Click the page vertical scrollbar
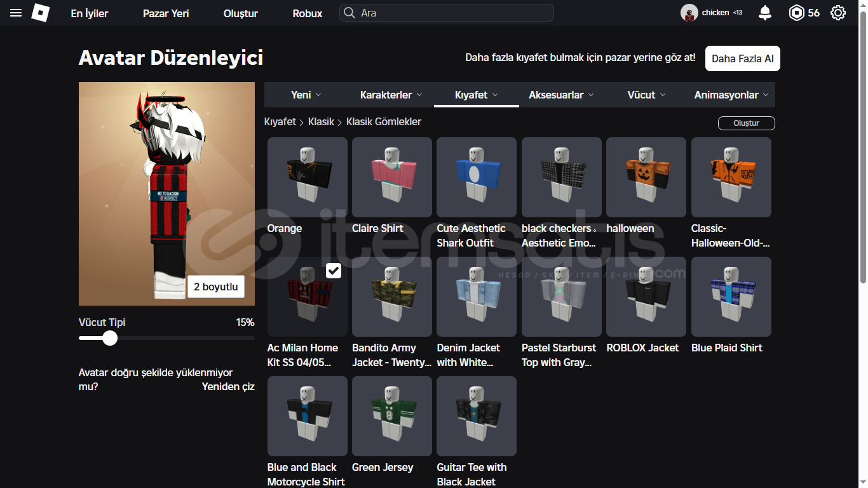The width and height of the screenshot is (868, 488). [x=862, y=146]
